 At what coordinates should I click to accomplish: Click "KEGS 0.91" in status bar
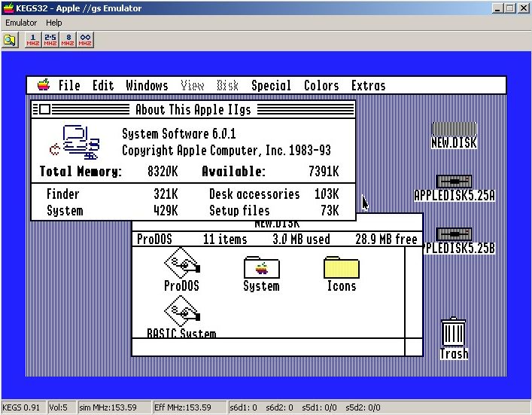coord(21,407)
